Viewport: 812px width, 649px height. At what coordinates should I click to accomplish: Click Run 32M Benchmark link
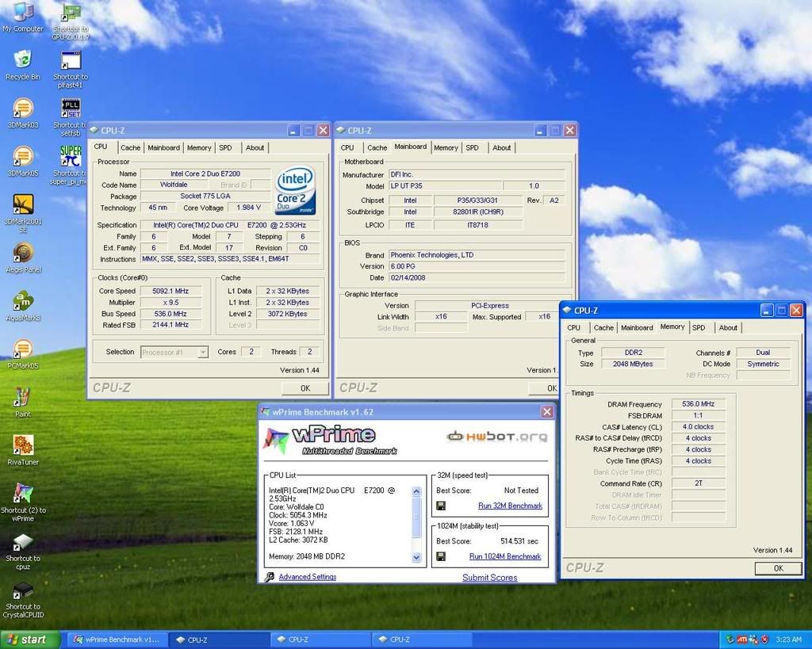[x=510, y=506]
